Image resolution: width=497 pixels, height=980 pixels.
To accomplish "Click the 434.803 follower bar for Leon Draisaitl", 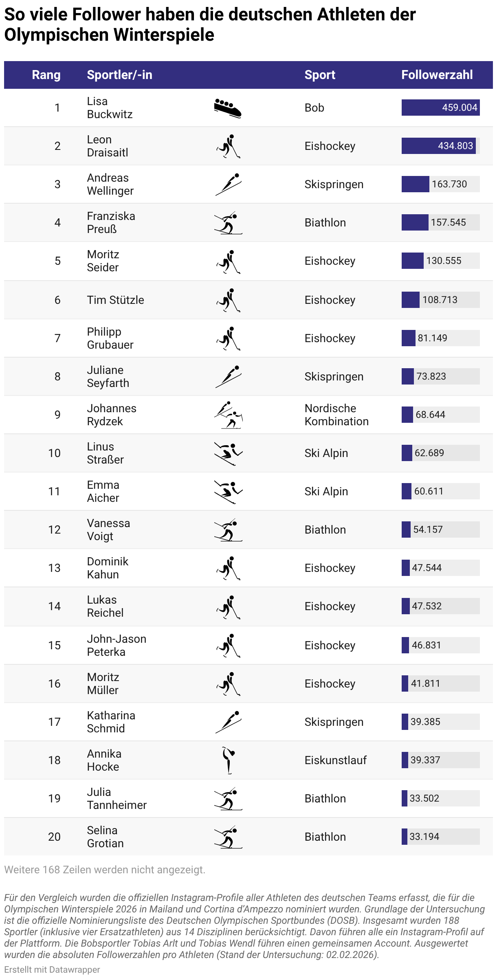I will pyautogui.click(x=438, y=146).
